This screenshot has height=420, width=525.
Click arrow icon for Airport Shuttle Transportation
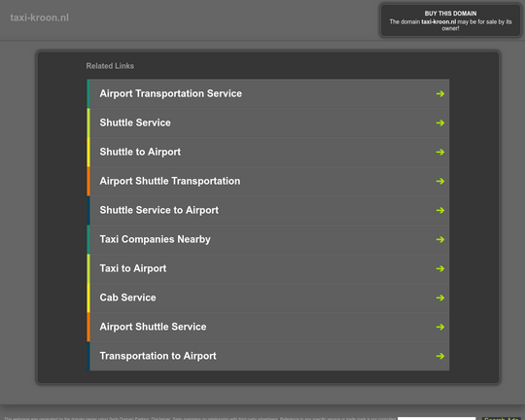point(440,181)
